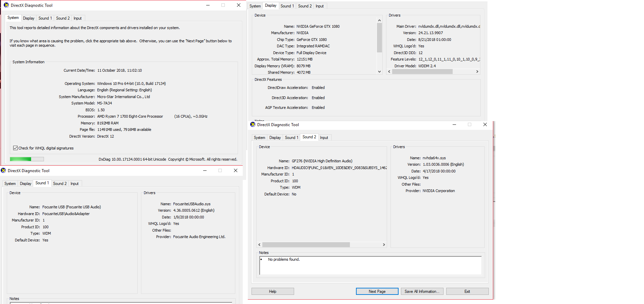
Task: Click left scroll arrow in Sound 2 Device panel
Action: click(259, 245)
